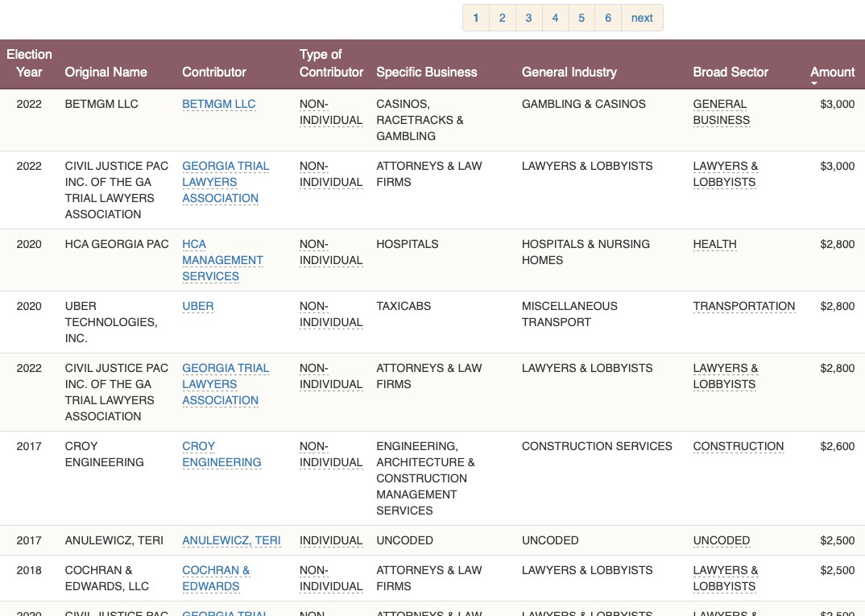Click UNCODED broad sector in Anulewicz row
The image size is (865, 616).
pos(721,540)
